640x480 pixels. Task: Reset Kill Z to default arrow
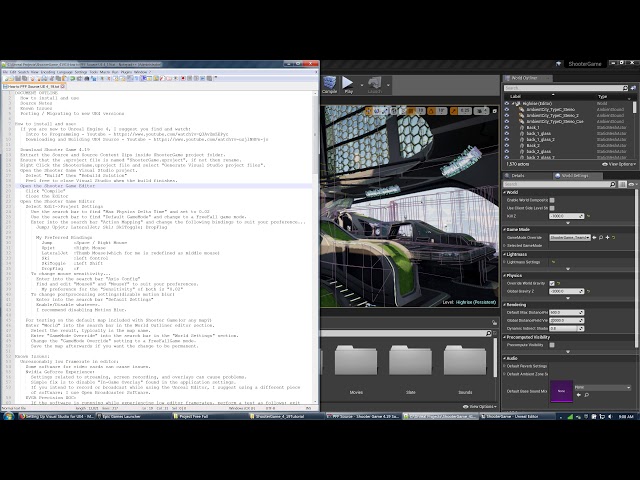click(589, 216)
